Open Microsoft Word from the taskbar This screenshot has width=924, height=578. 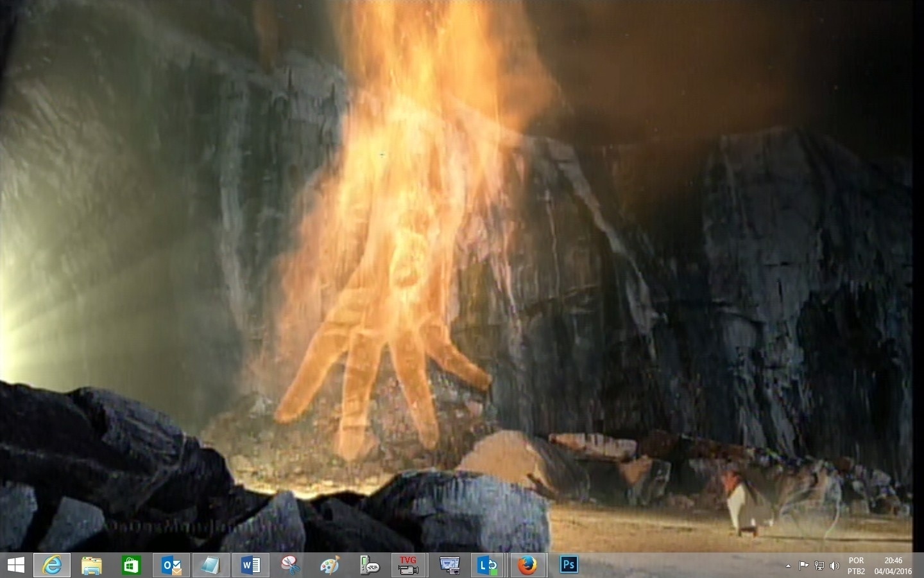pyautogui.click(x=250, y=565)
